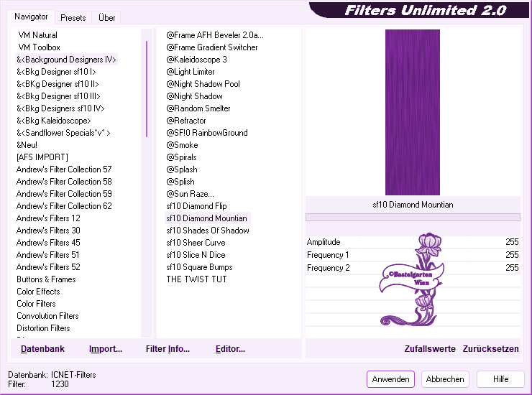The image size is (532, 395).
Task: Choose the @Night Shadow filter
Action: [x=194, y=96]
